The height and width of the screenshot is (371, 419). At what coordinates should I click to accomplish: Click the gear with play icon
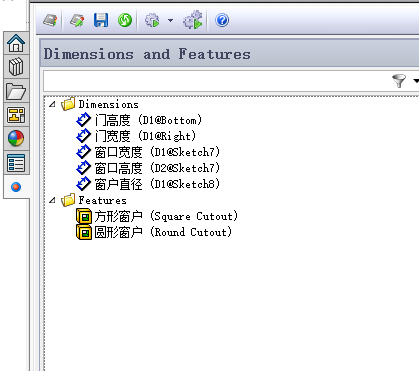tap(152, 21)
